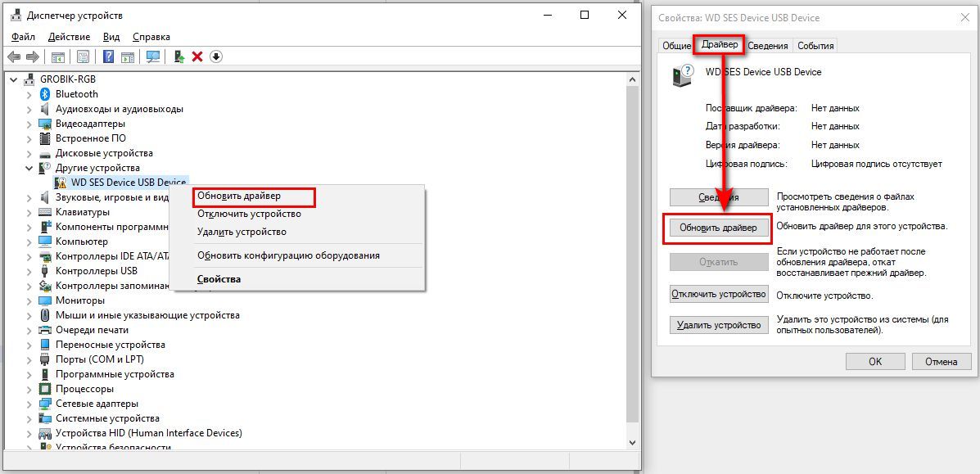
Task: Click the Bluetooth icon in the device tree
Action: [46, 94]
